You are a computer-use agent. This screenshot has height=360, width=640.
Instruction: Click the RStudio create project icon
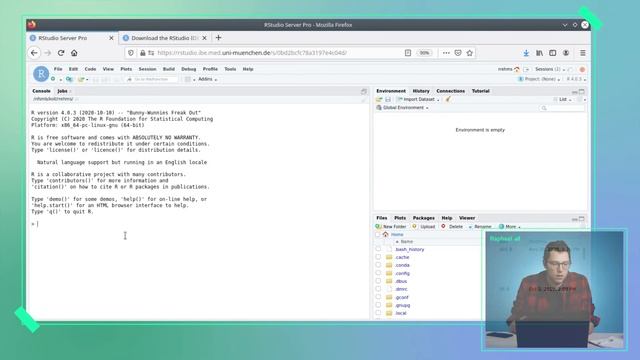tap(69, 79)
